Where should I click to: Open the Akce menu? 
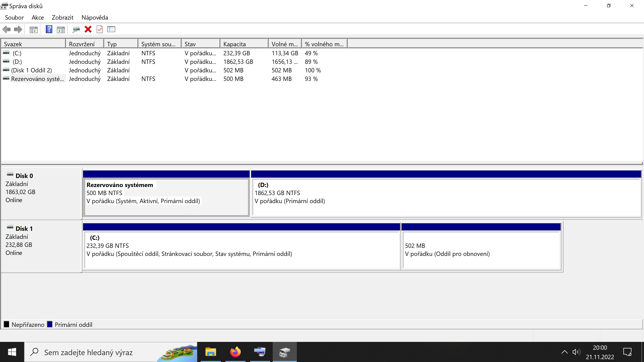[x=38, y=17]
